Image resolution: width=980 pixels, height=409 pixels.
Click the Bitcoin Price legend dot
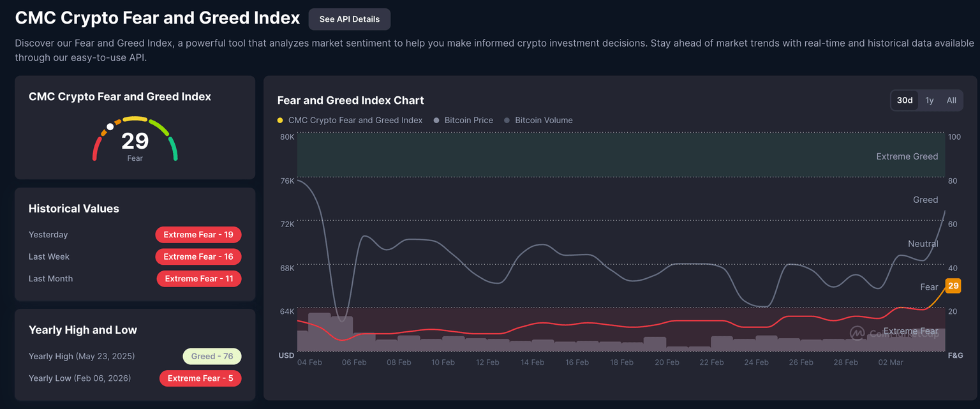tap(436, 120)
